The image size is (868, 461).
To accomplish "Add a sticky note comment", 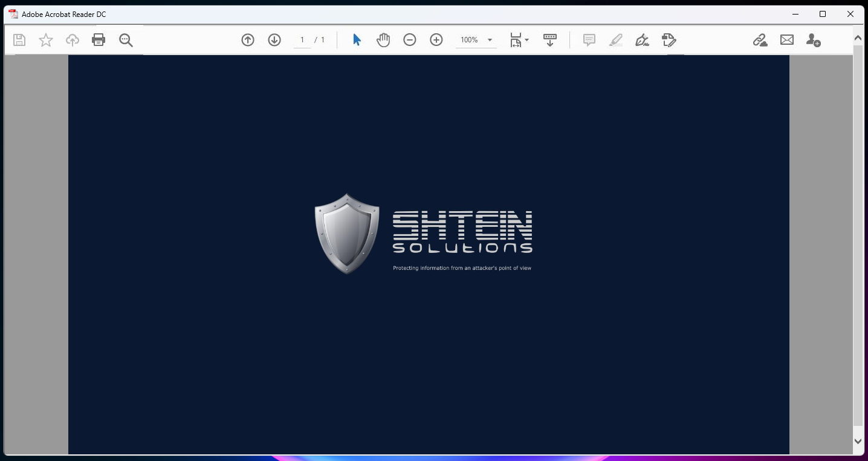I will pyautogui.click(x=589, y=40).
